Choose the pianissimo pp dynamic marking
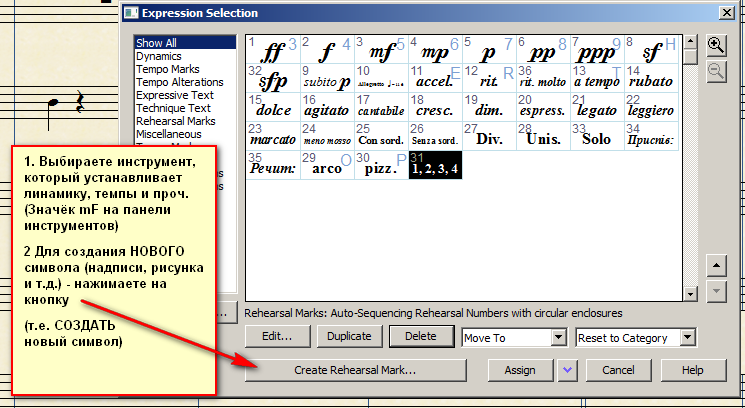745x408 pixels. point(542,50)
